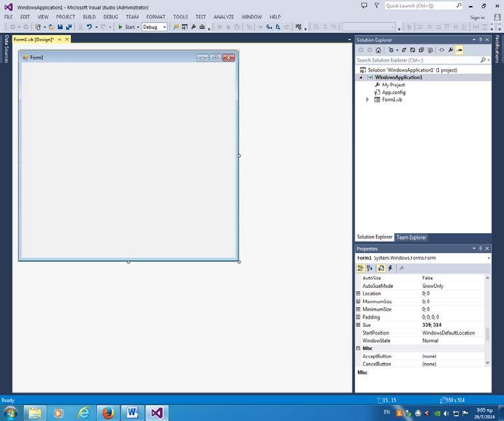The height and width of the screenshot is (421, 504).
Task: Open the Undo history dropdown arrow
Action: 96,27
